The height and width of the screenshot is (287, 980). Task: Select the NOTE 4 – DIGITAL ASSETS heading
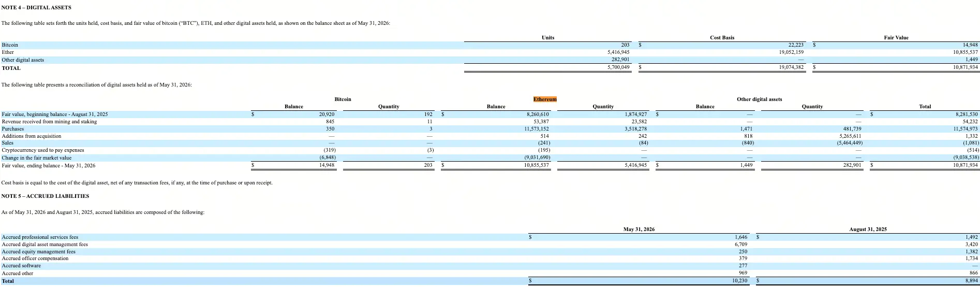36,8
